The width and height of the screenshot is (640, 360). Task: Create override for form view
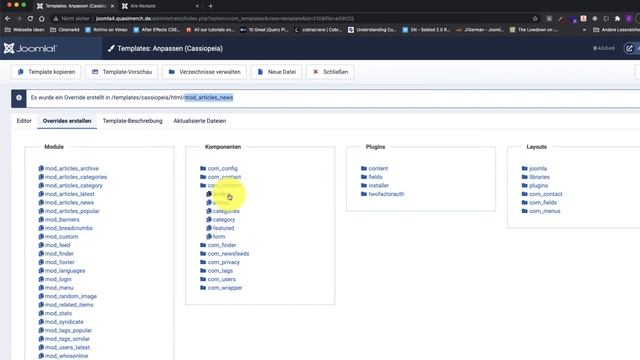coord(216,237)
